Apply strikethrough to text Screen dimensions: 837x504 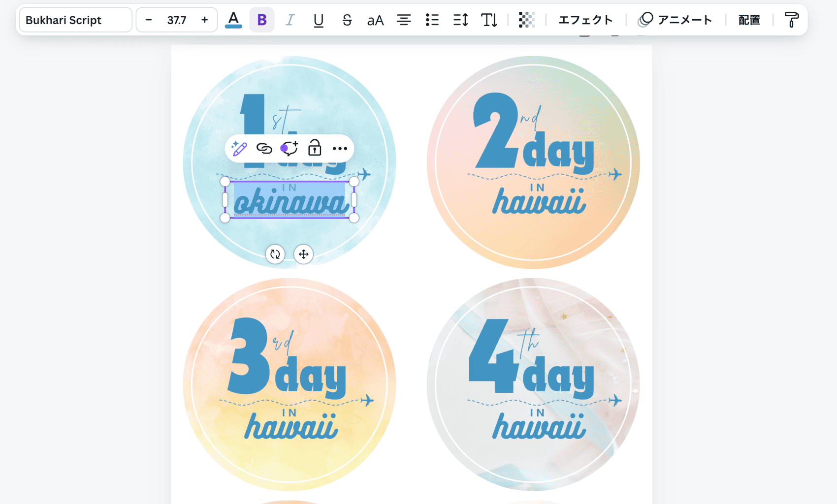pyautogui.click(x=347, y=20)
